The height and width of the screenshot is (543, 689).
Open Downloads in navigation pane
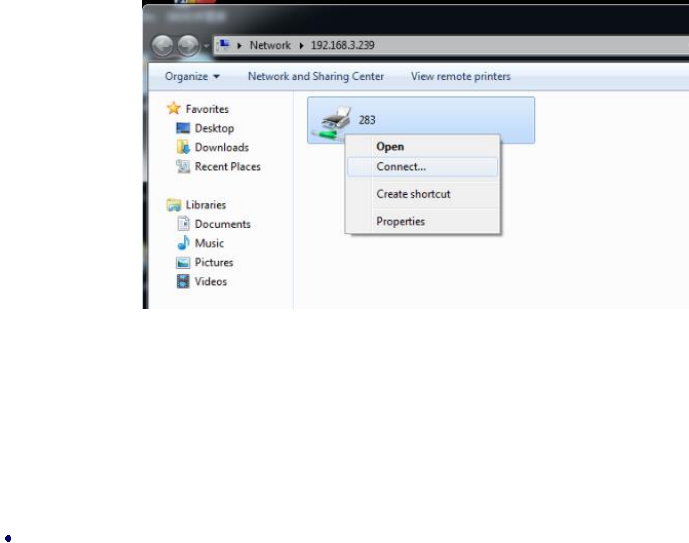point(221,148)
